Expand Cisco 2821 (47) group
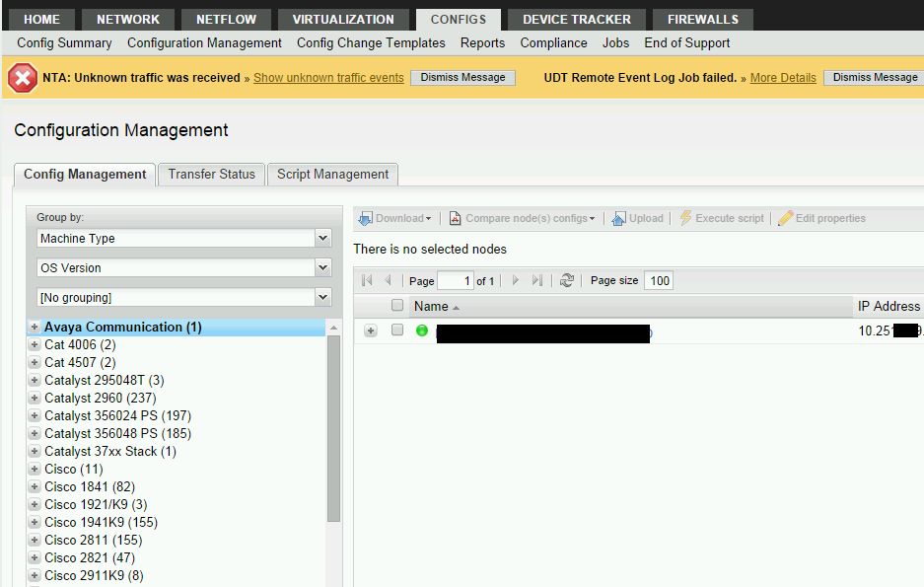Screen dimensions: 924x587 [x=35, y=557]
